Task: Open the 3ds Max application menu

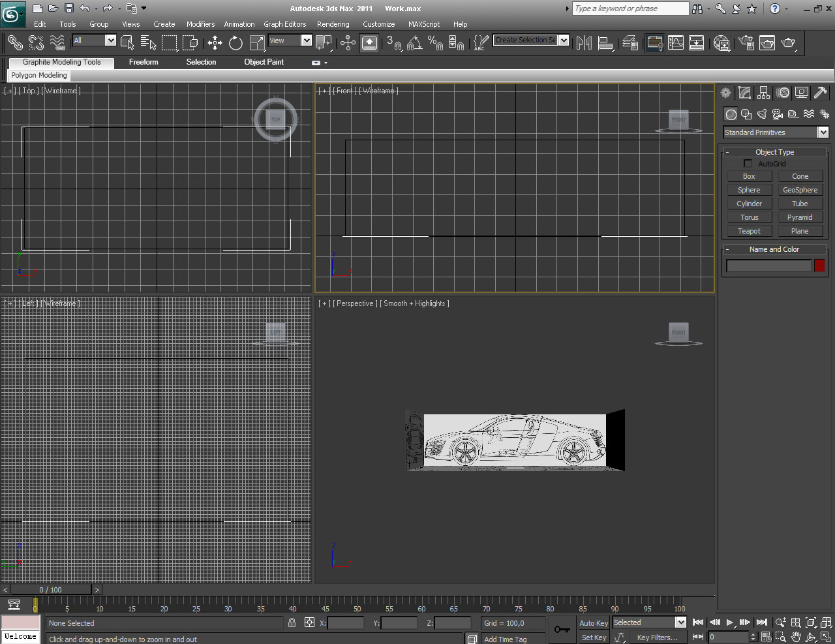Action: (x=12, y=14)
